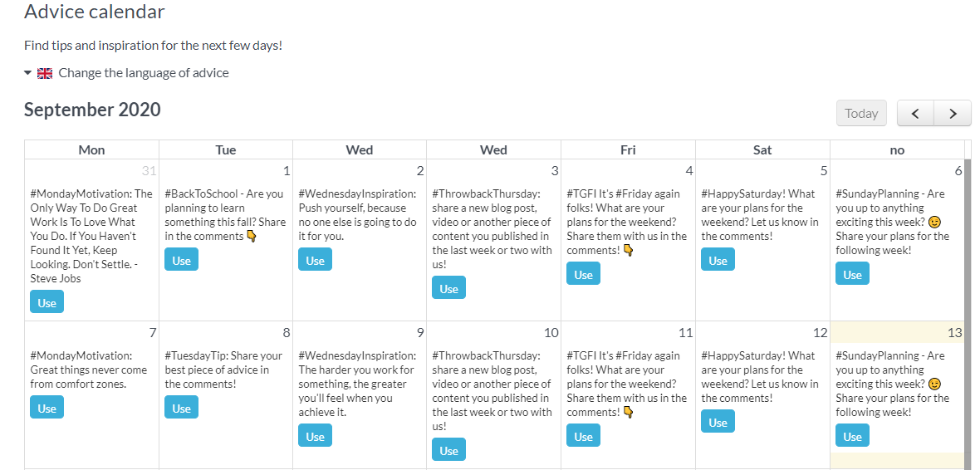
Task: Use the #BackToSchool advice for September 1
Action: [x=181, y=261]
